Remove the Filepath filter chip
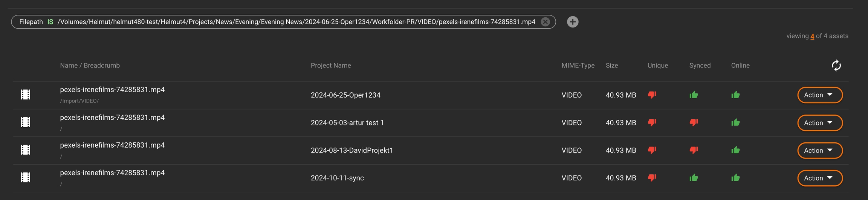 click(x=545, y=22)
